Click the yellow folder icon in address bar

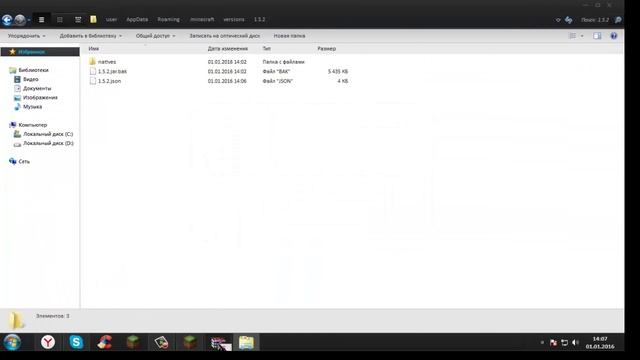93,19
